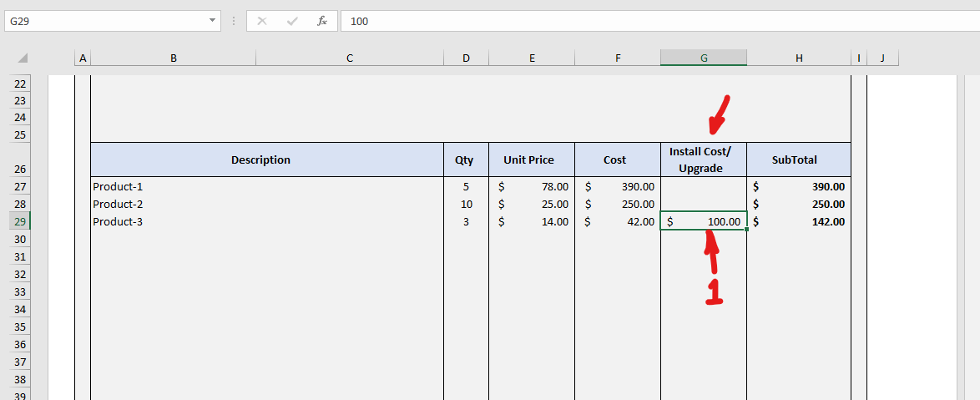This screenshot has height=400, width=980.
Task: Click quantity cell showing 5
Action: (x=467, y=186)
